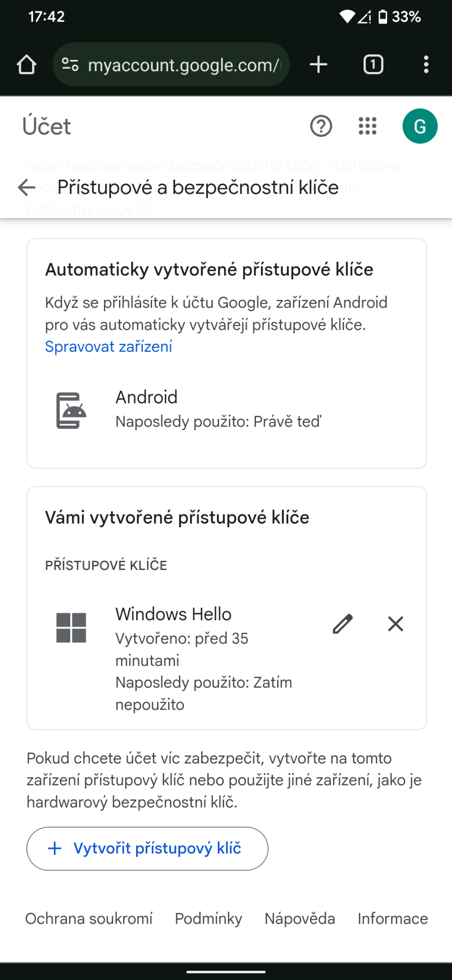Tap the browser home icon
452x980 pixels.
tap(26, 64)
